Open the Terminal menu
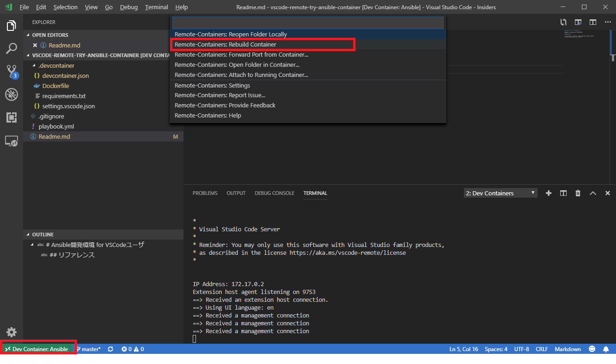This screenshot has height=364, width=616. (156, 7)
